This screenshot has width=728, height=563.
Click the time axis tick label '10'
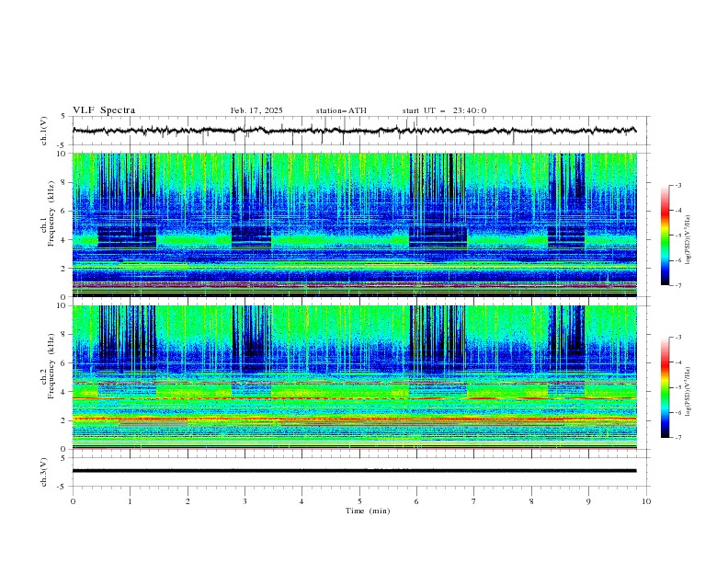[646, 501]
